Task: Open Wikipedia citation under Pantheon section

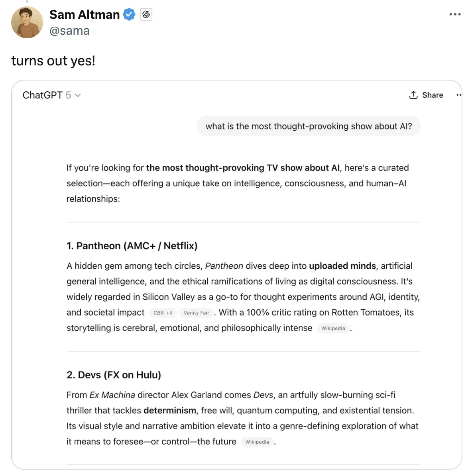Action: 333,328
